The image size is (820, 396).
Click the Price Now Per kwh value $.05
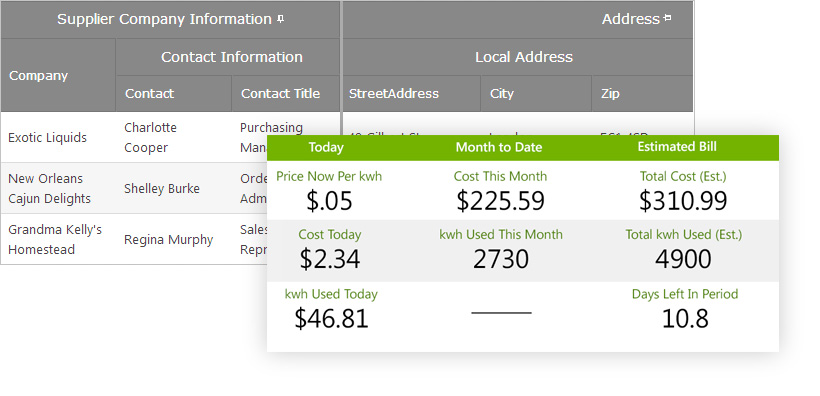coord(329,200)
